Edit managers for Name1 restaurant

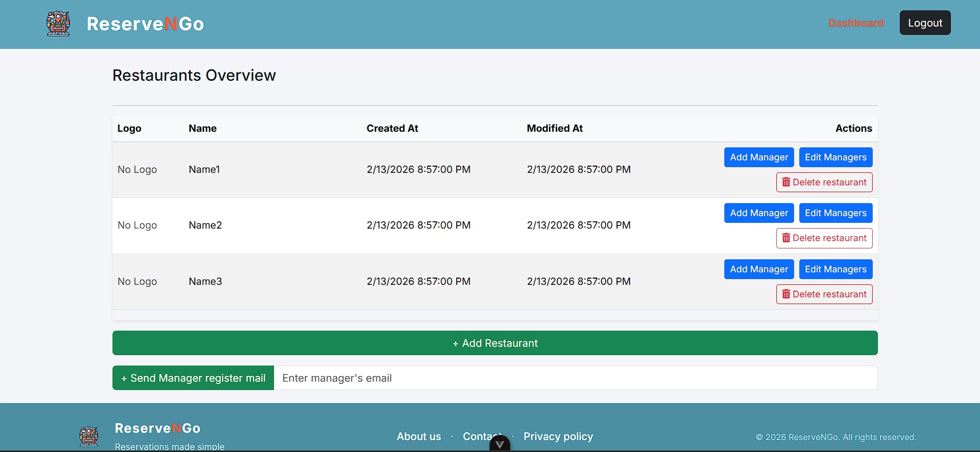coord(835,157)
